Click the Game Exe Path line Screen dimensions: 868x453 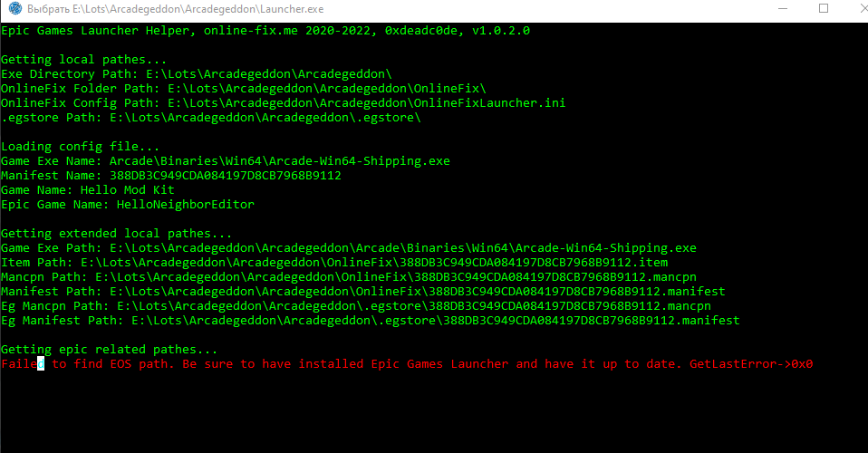pyautogui.click(x=349, y=247)
